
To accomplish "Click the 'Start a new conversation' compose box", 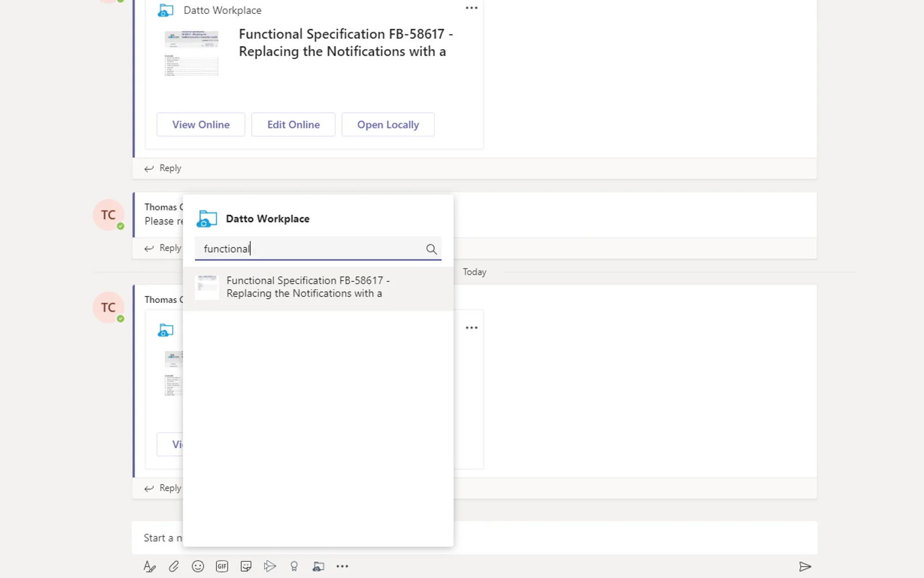I will tap(475, 538).
